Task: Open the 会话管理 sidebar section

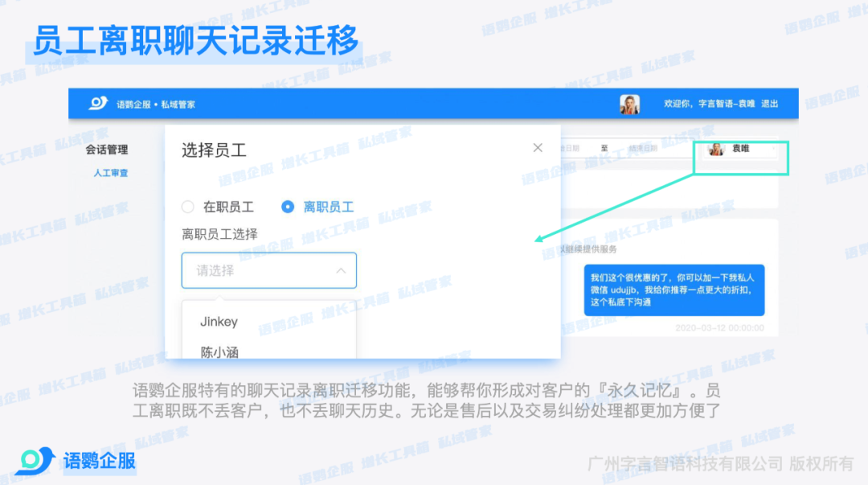Action: [107, 150]
